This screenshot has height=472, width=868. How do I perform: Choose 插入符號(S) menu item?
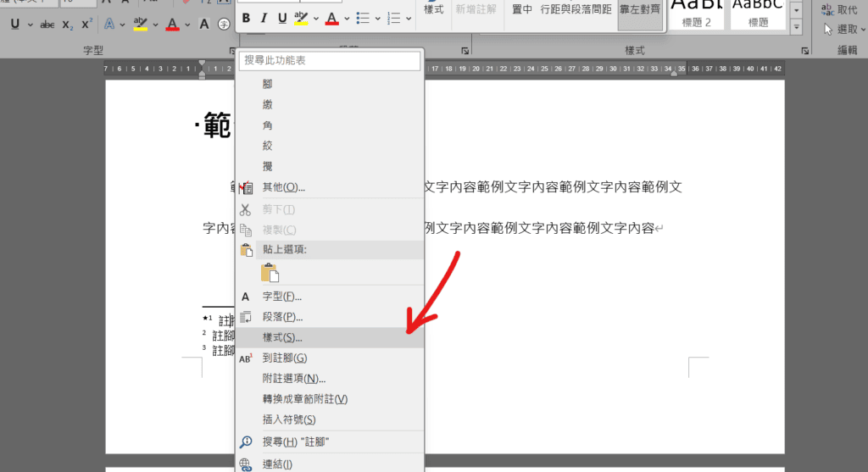click(x=330, y=419)
